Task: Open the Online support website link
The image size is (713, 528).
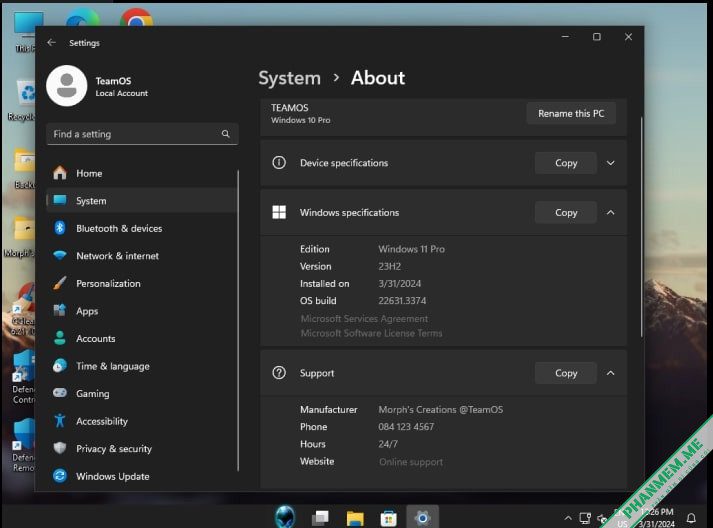Action: coord(411,462)
